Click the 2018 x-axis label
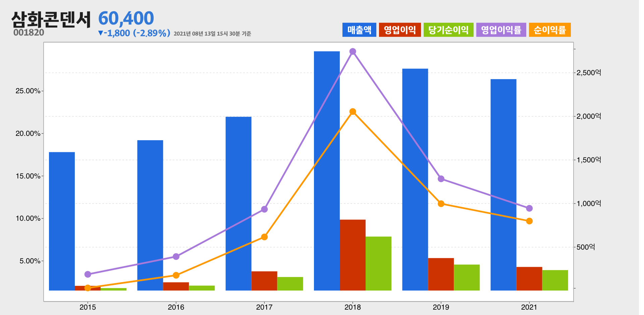Image resolution: width=644 pixels, height=315 pixels. (353, 307)
